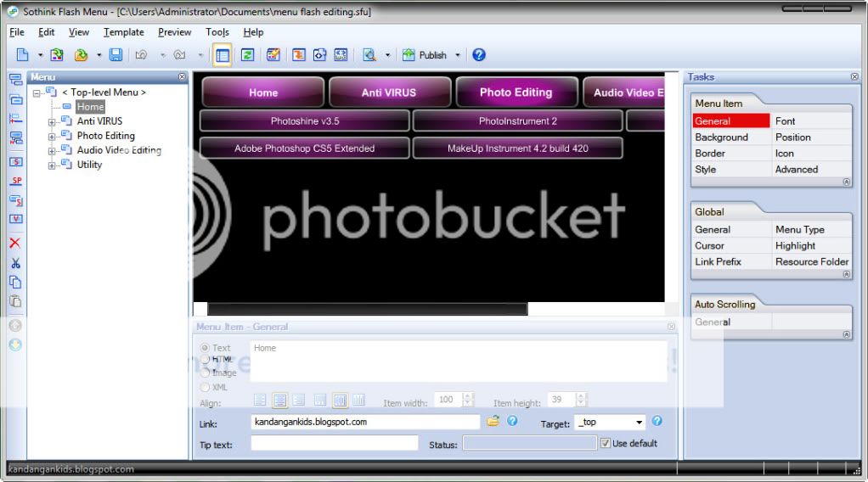Image resolution: width=868 pixels, height=482 pixels.
Task: Open the Preview menu
Action: (174, 32)
